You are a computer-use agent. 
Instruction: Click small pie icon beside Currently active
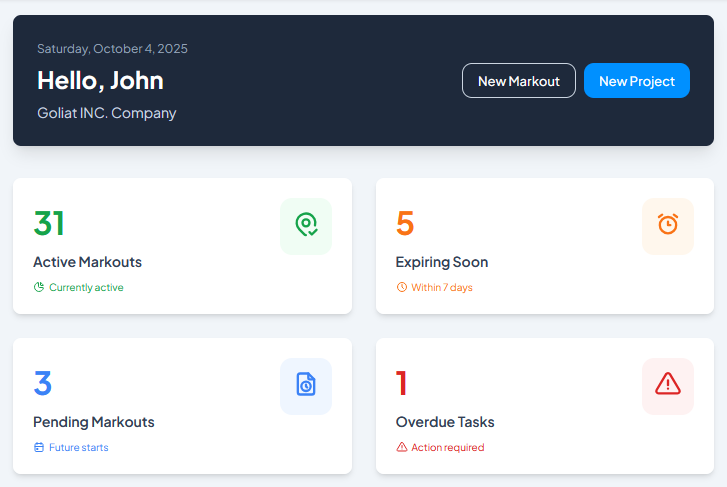pyautogui.click(x=39, y=287)
